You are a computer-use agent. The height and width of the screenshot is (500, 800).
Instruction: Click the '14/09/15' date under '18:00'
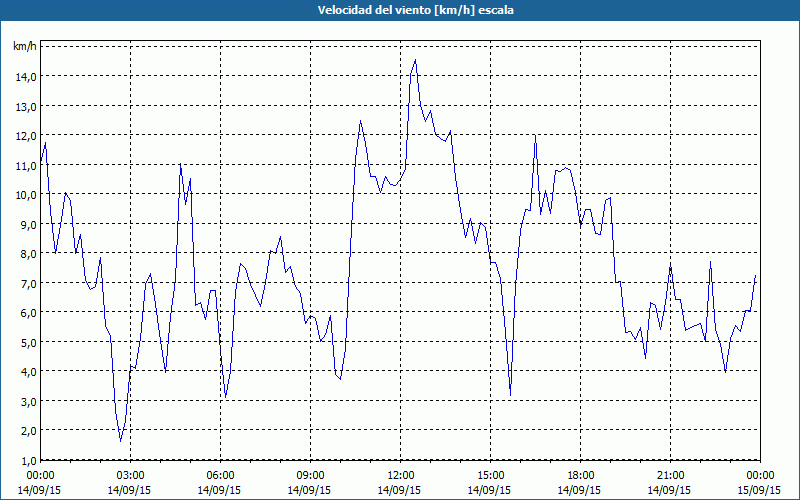coord(581,490)
